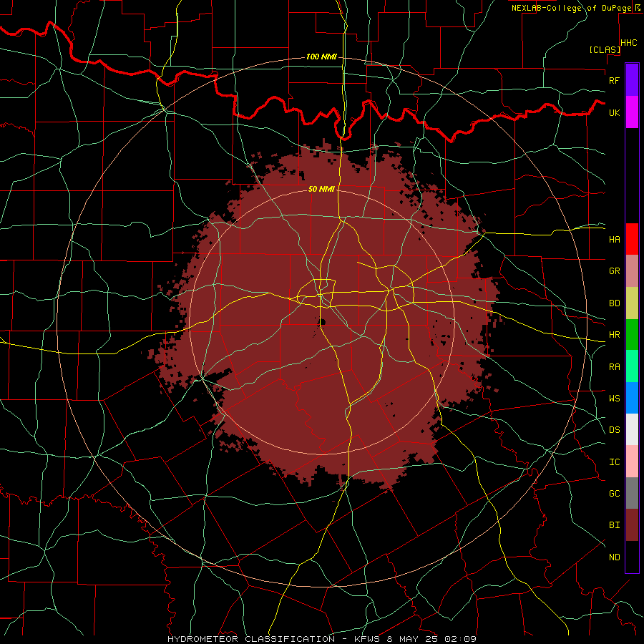Click the red HA color swatch
Image resolution: width=644 pixels, height=644 pixels.
tap(632, 239)
